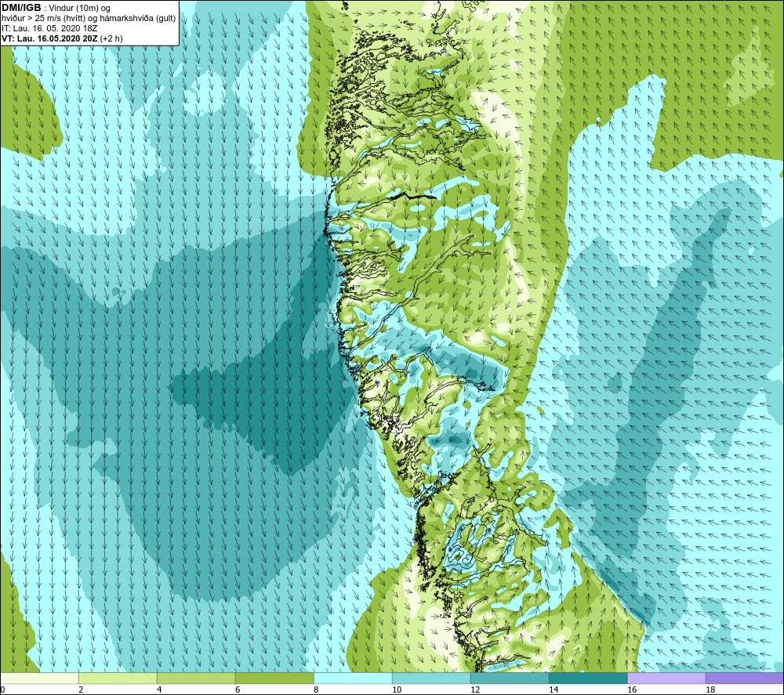Click the legend label '10'
This screenshot has width=784, height=695.
pyautogui.click(x=397, y=690)
